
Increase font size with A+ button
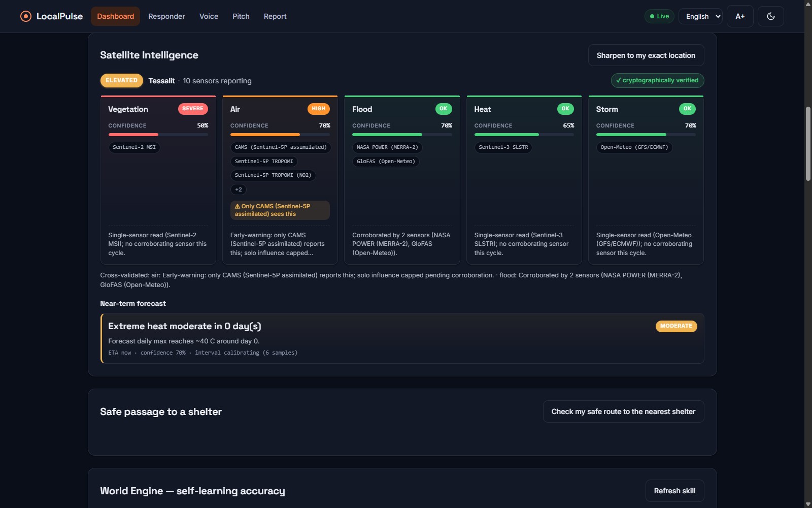(x=740, y=16)
